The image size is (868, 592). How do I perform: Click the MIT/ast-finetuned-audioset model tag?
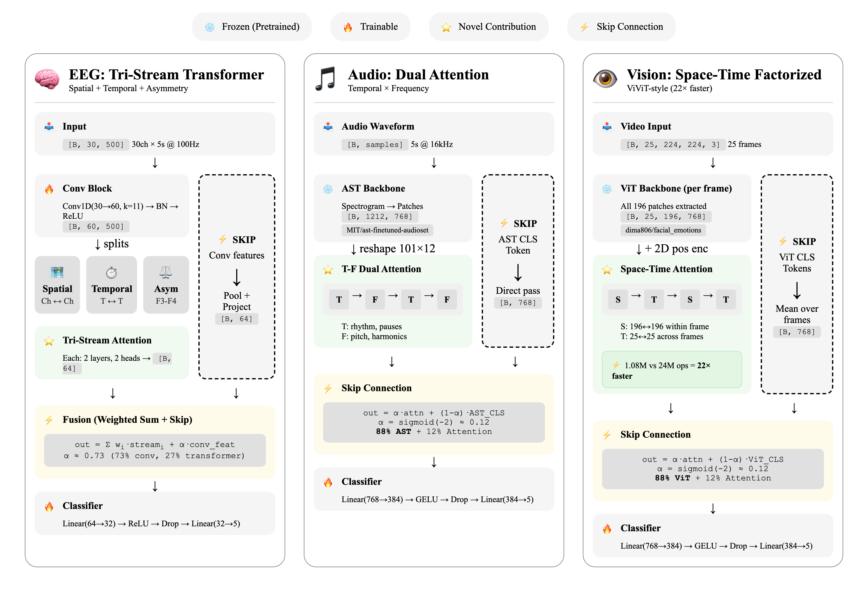[x=387, y=230]
